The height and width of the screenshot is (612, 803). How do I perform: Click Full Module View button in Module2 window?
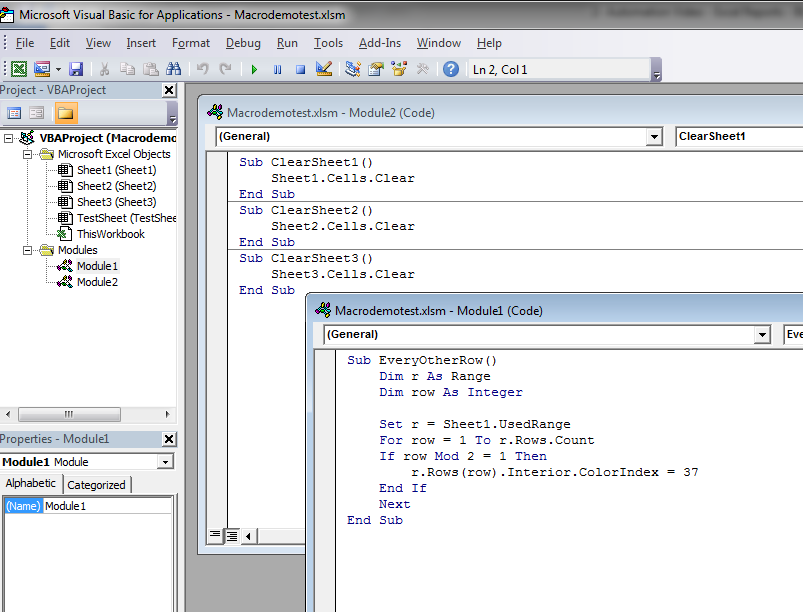(232, 536)
